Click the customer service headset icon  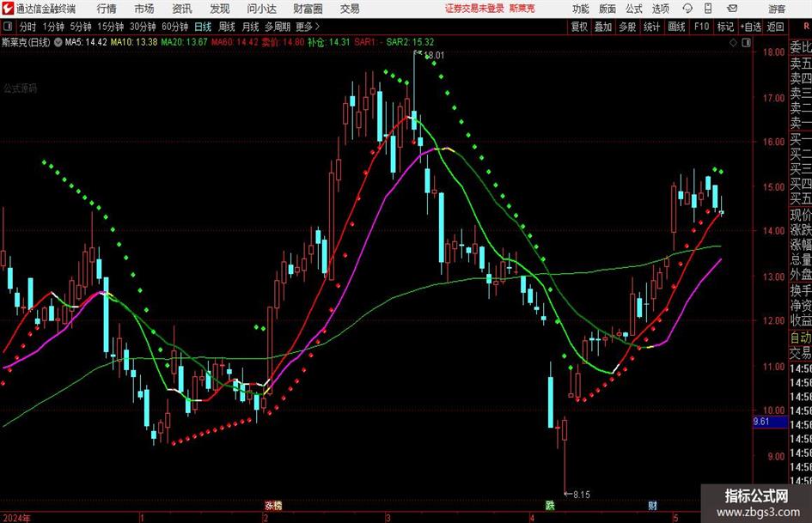tap(687, 9)
